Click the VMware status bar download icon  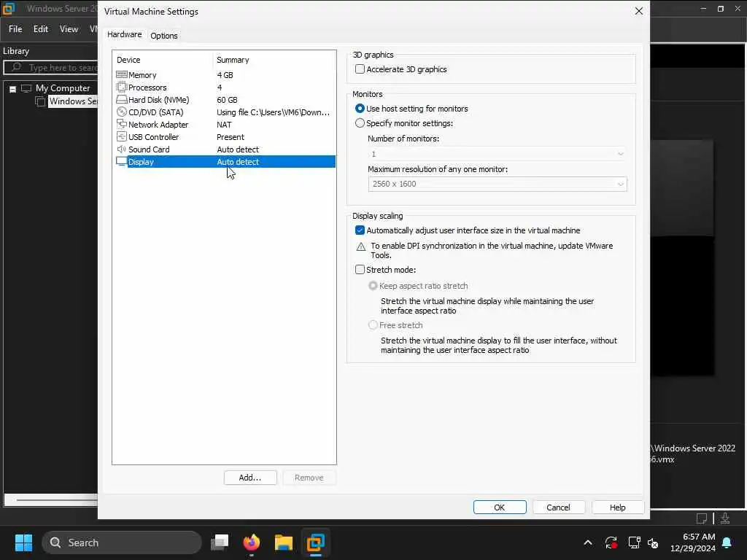(725, 518)
